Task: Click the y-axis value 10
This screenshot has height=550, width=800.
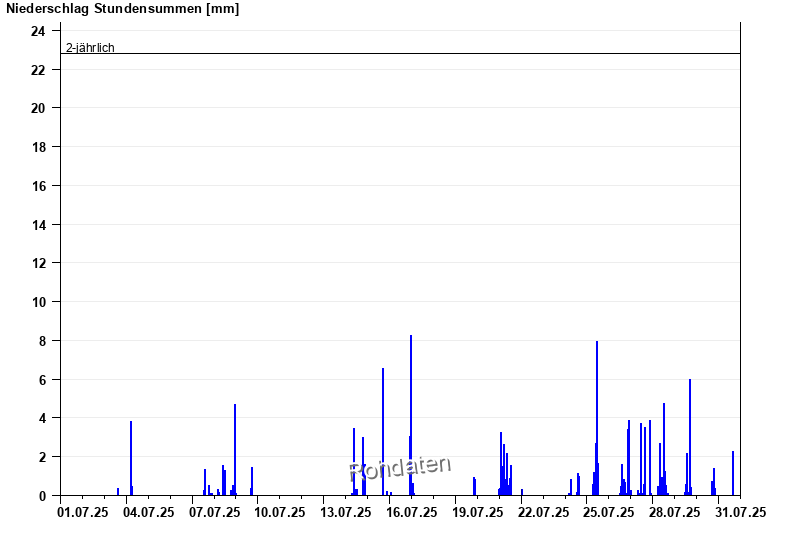Action: tap(38, 302)
